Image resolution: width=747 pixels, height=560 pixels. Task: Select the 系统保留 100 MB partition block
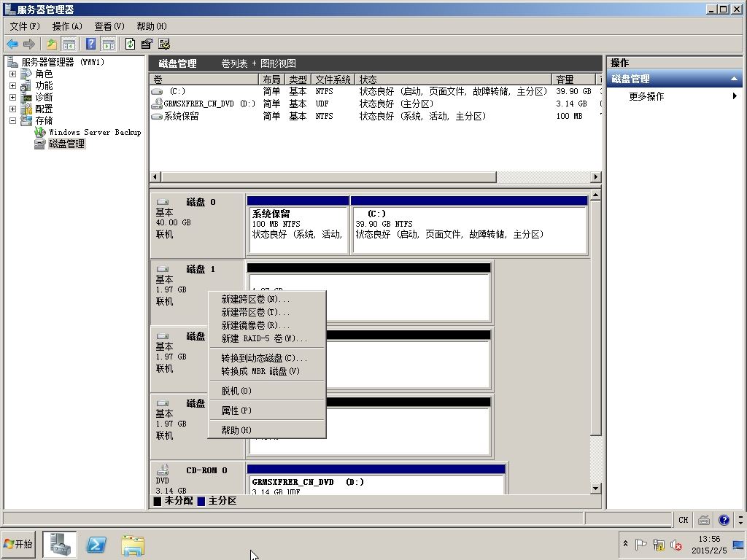pyautogui.click(x=298, y=225)
